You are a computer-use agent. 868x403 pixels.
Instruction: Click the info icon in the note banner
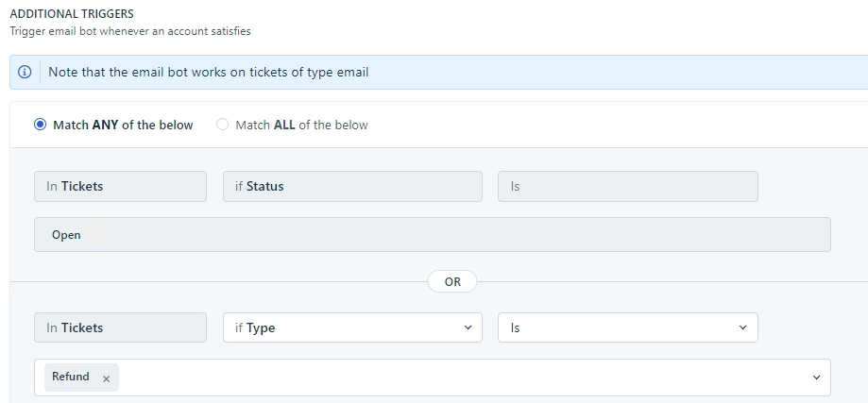pyautogui.click(x=25, y=73)
